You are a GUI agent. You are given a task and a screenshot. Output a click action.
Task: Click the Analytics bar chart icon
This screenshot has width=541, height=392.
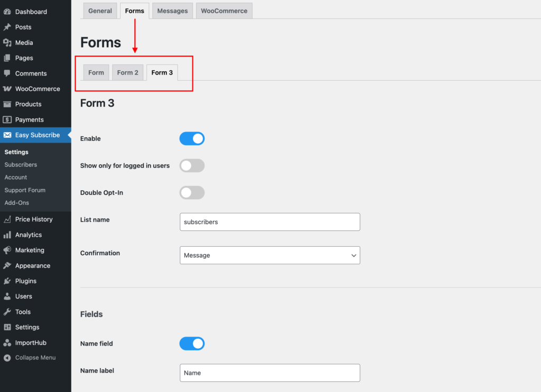pyautogui.click(x=7, y=235)
